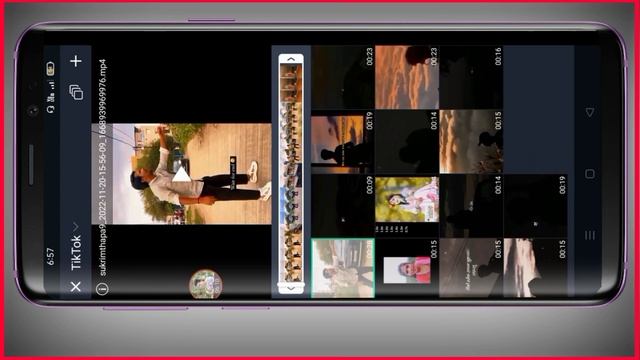
Task: Close the media picker with the X icon
Action: pos(76,287)
